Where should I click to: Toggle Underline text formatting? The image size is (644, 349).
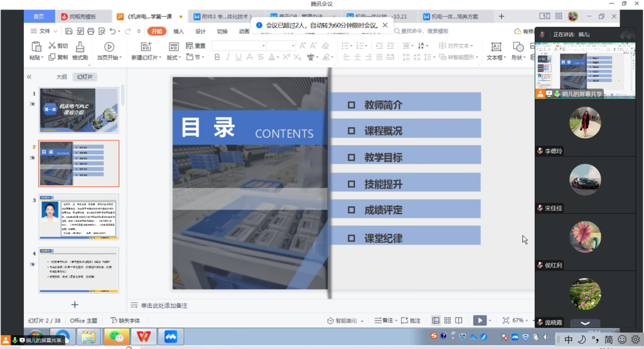coord(239,57)
